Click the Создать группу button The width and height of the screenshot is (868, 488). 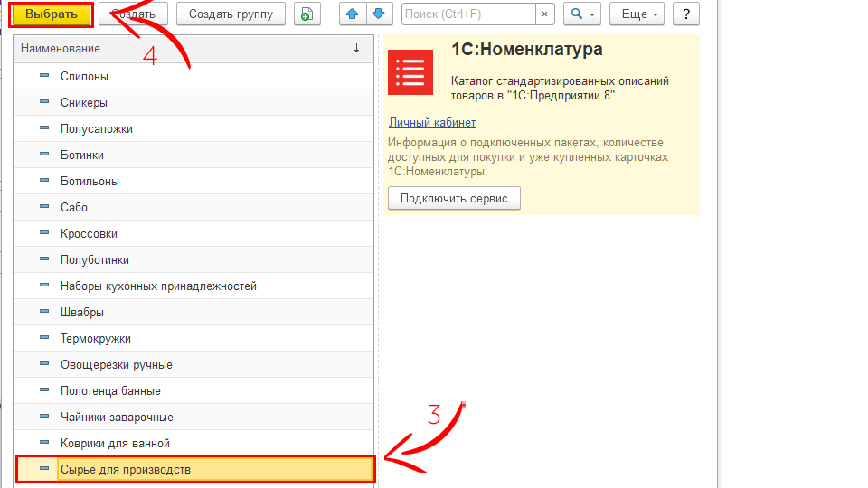click(231, 14)
